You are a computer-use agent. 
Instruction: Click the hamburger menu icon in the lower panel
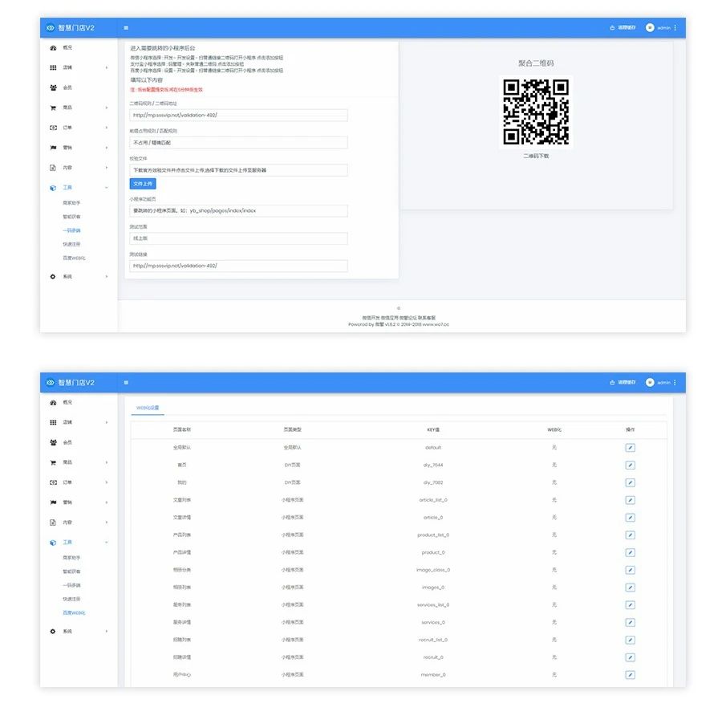(x=126, y=383)
